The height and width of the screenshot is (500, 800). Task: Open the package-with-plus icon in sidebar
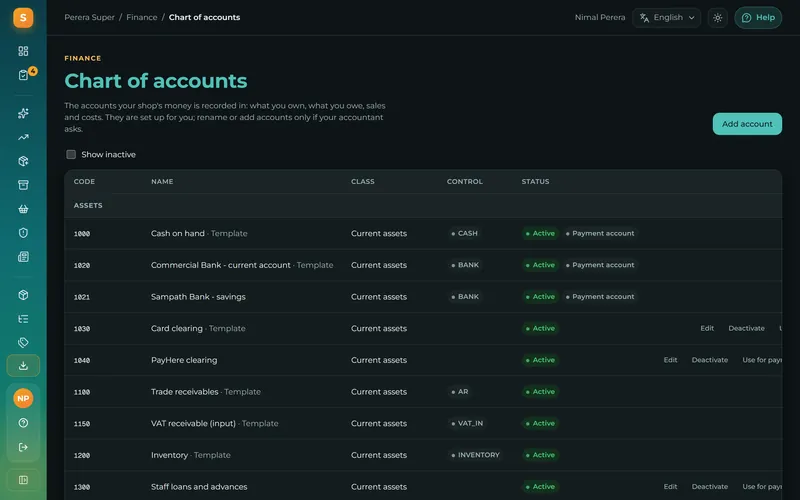click(x=23, y=161)
